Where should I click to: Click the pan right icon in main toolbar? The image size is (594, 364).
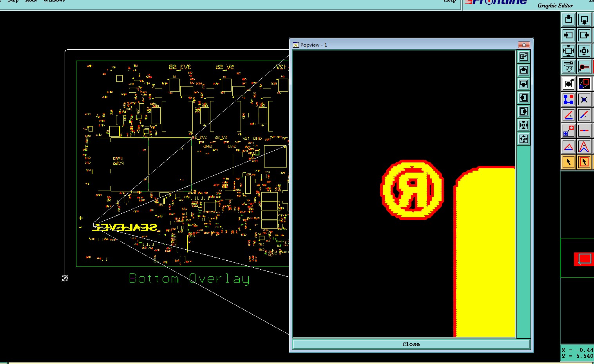pos(584,35)
